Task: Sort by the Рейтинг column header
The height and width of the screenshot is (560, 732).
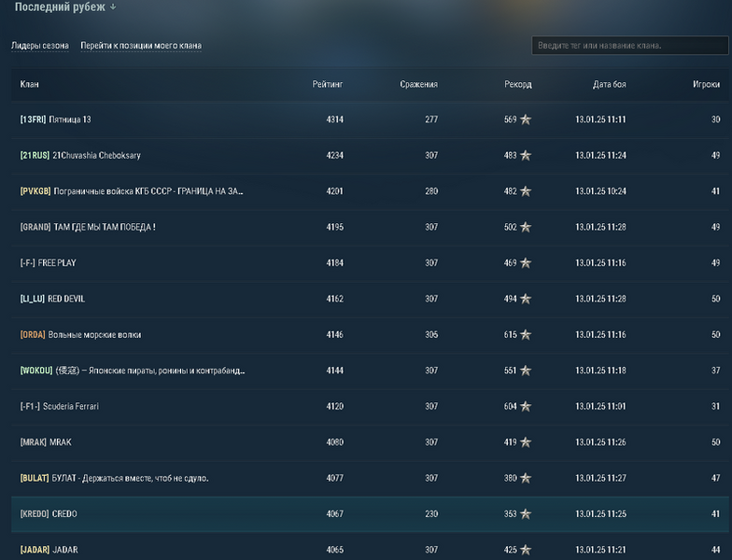Action: [x=328, y=85]
